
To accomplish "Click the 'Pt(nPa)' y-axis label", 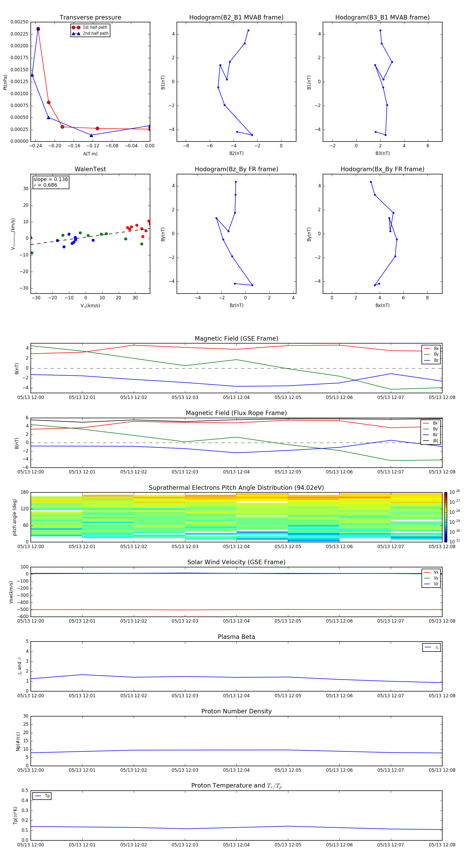I will (5, 82).
